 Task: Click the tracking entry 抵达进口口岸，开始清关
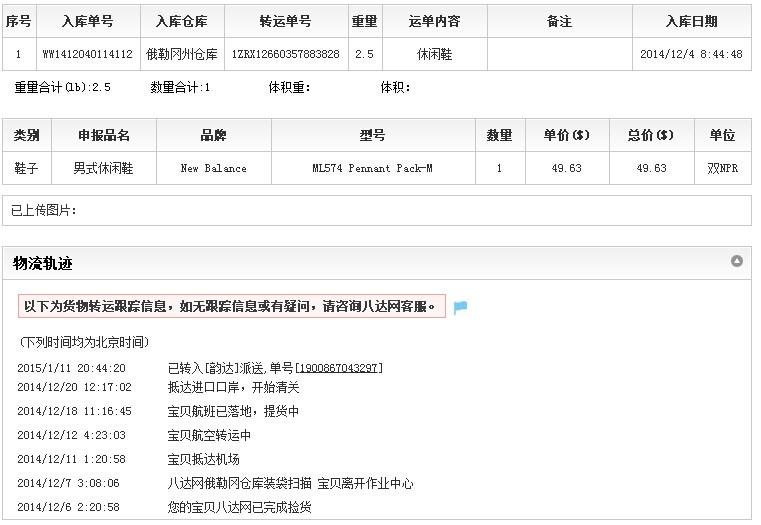click(233, 387)
